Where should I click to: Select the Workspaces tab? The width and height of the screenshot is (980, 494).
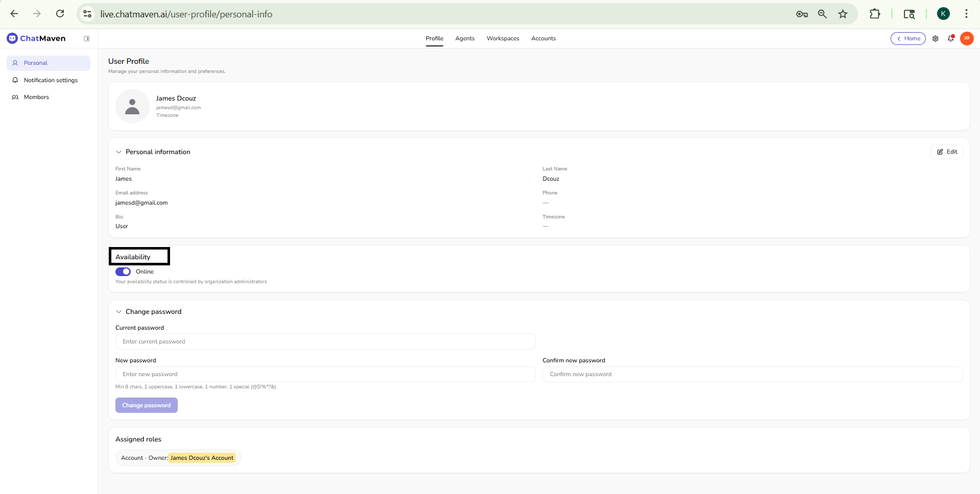(x=503, y=38)
